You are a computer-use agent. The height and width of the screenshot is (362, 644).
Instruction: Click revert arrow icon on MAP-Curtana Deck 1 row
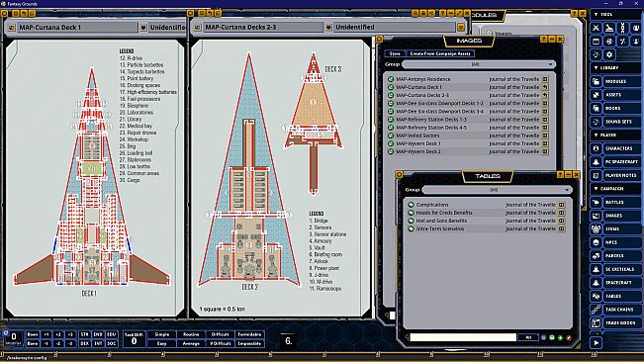[x=545, y=87]
